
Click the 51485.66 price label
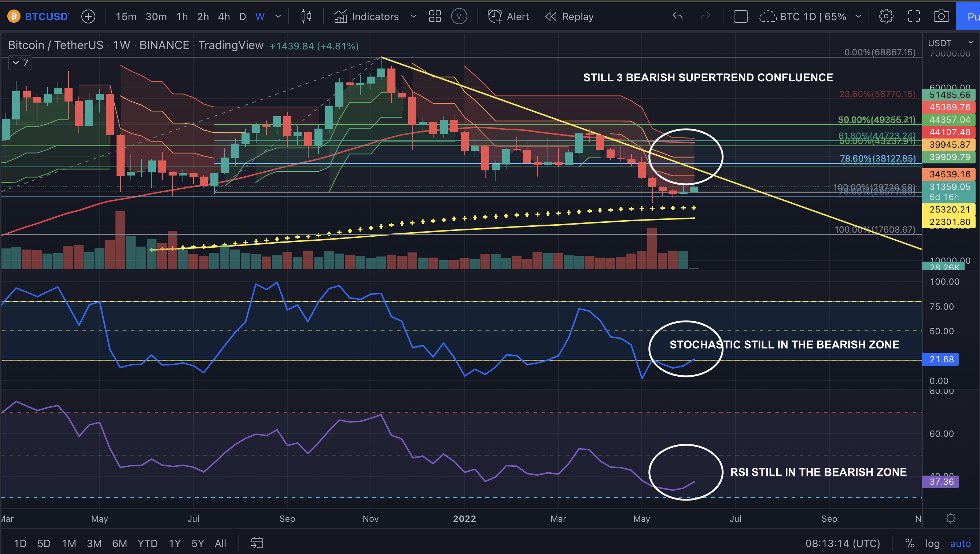(948, 95)
